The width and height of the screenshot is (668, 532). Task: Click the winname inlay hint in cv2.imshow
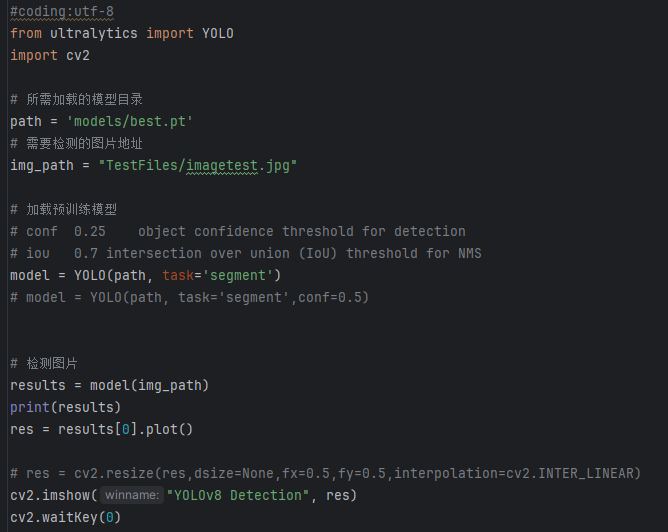click(x=131, y=495)
